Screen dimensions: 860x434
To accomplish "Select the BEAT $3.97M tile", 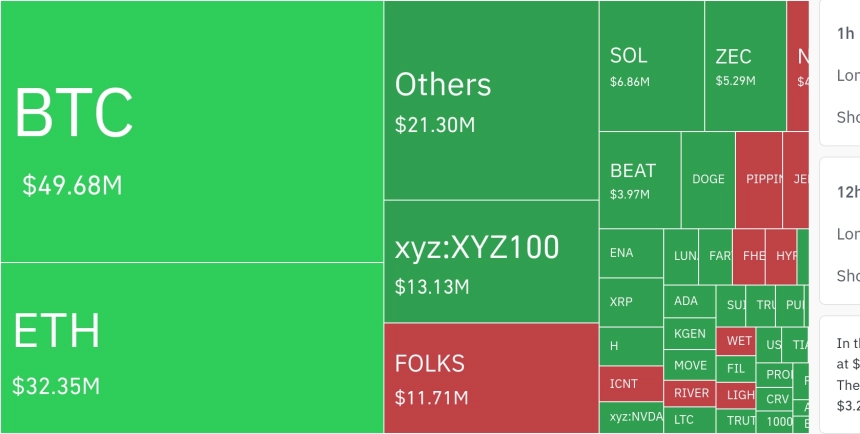I will pos(640,180).
